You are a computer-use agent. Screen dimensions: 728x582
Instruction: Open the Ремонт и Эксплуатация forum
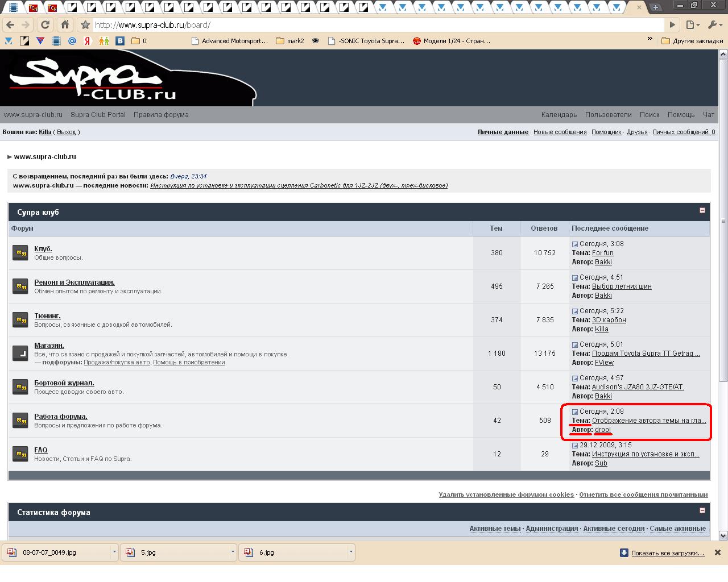pos(75,282)
